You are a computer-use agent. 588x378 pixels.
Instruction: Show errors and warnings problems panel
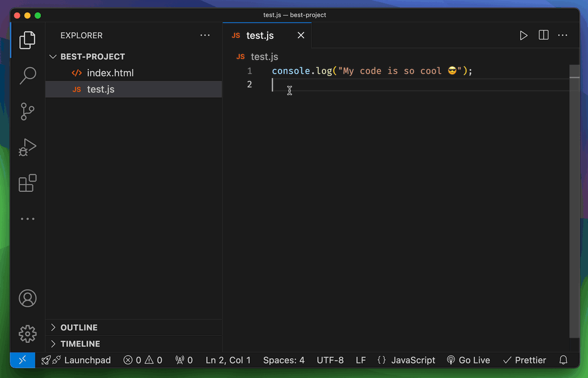pyautogui.click(x=143, y=360)
